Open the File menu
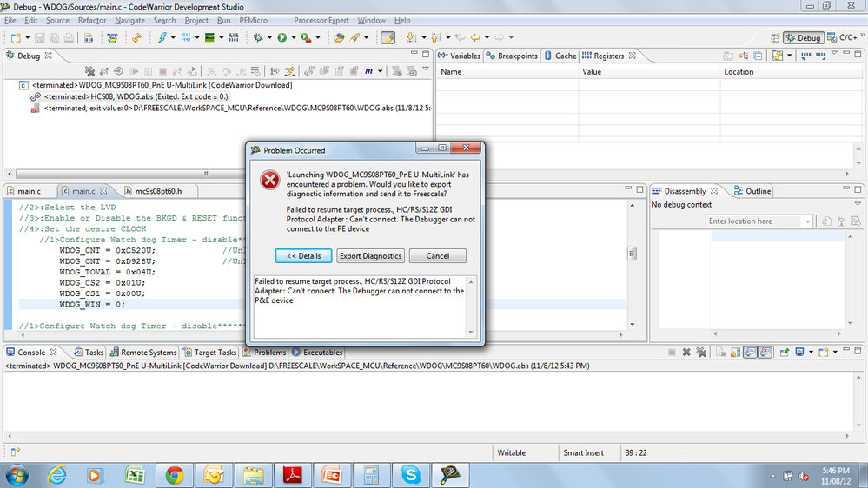 coord(10,21)
